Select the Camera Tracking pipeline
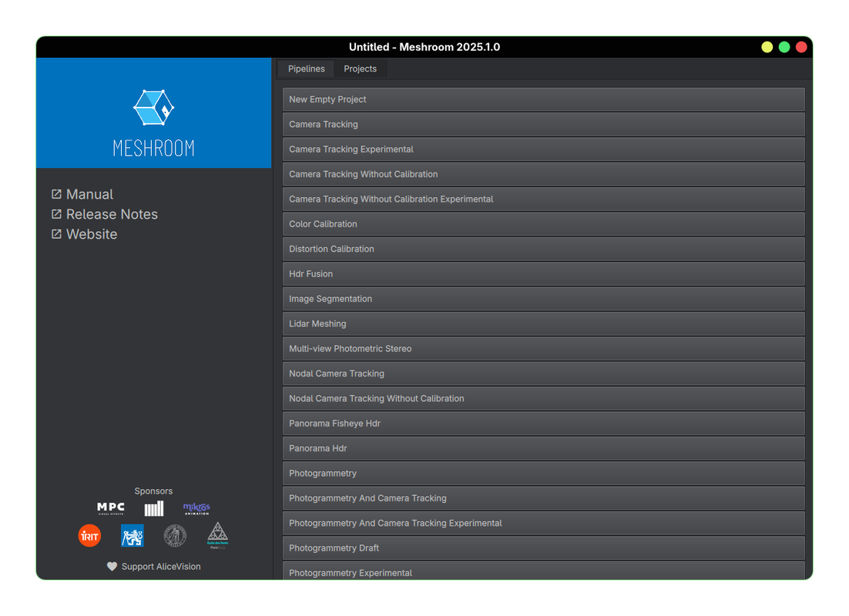The image size is (849, 616). tap(544, 125)
